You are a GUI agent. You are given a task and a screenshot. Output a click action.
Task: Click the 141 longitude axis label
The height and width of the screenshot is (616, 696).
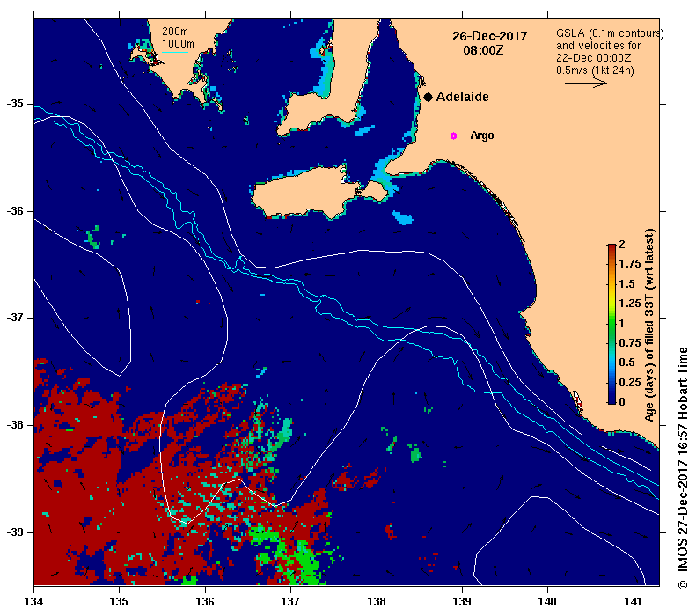634,601
